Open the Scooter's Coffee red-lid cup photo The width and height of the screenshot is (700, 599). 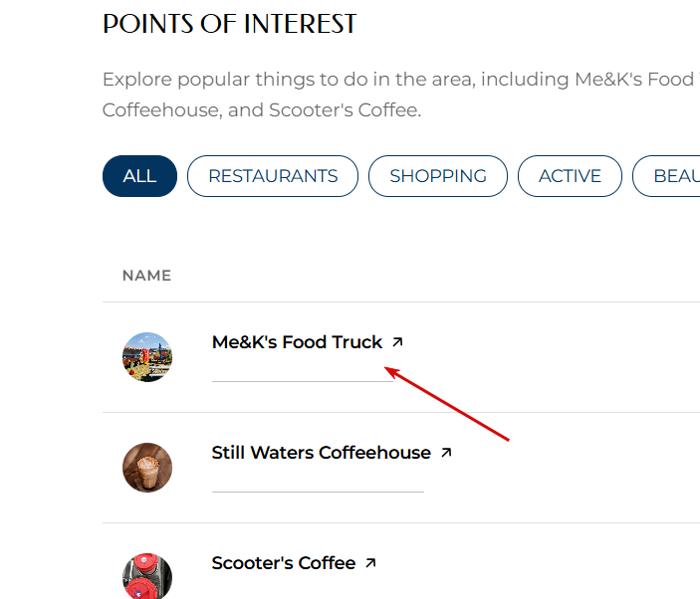pyautogui.click(x=147, y=576)
